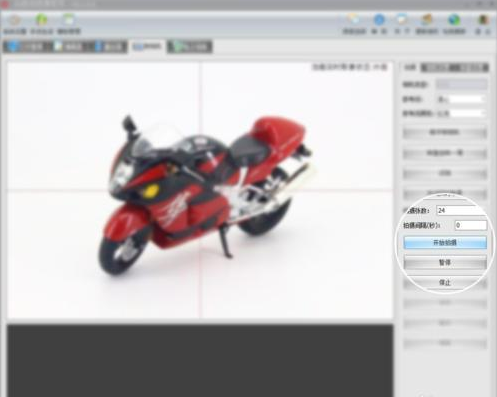Switch to the first dark tab with the blue globe icon
The image size is (497, 397).
[x=28, y=47]
